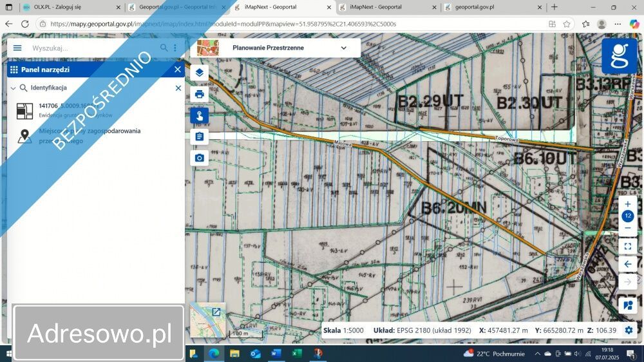Open the hamburger menu beside search
The height and width of the screenshot is (362, 644).
(x=17, y=48)
